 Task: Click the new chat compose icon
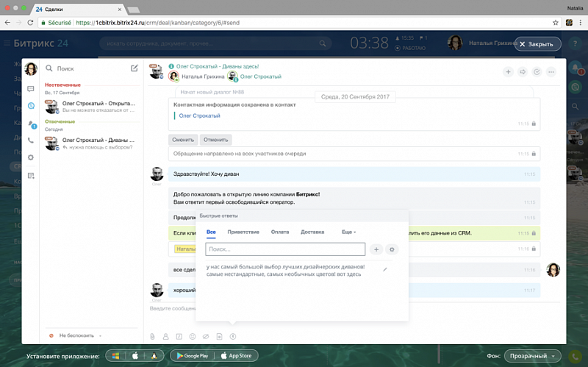[x=134, y=68]
